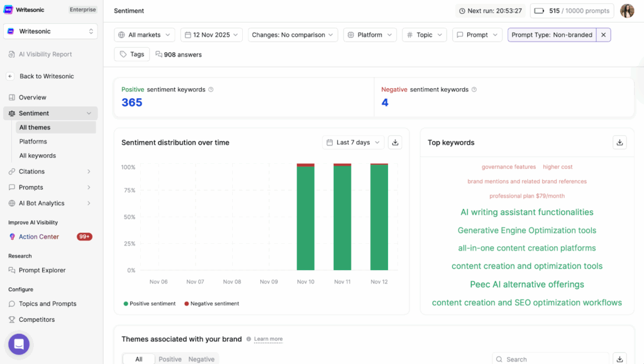The width and height of the screenshot is (644, 364).
Task: Open the Action Center
Action: click(39, 236)
